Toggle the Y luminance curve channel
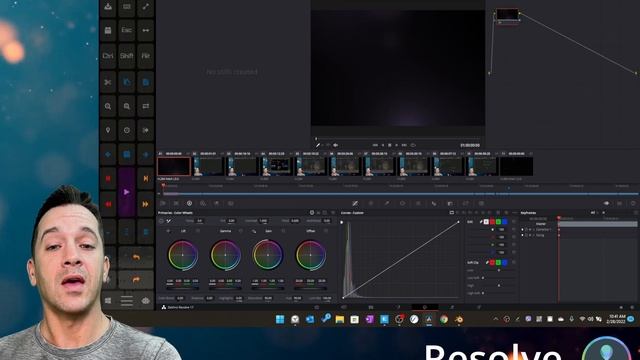 pos(486,222)
